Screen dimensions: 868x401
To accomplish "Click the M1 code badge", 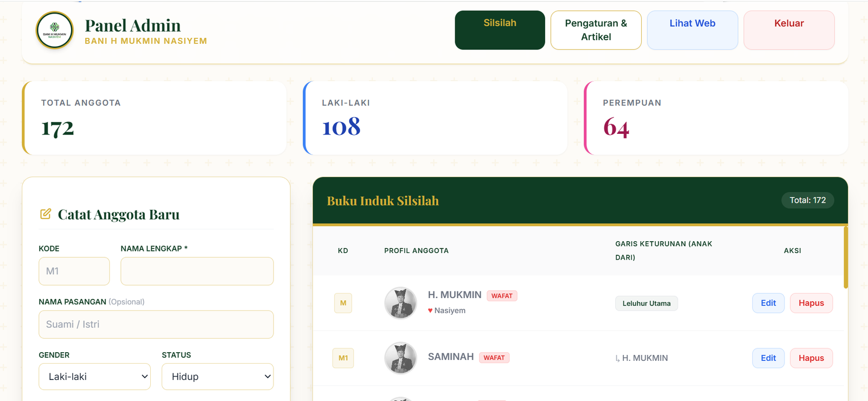I will tap(343, 358).
